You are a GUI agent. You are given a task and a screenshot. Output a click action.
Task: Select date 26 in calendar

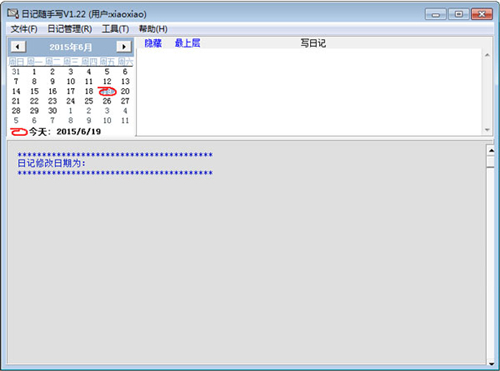107,101
